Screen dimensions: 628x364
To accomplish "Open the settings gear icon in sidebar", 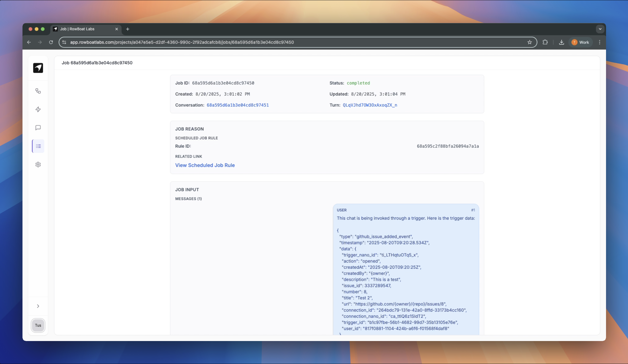I will (x=38, y=164).
